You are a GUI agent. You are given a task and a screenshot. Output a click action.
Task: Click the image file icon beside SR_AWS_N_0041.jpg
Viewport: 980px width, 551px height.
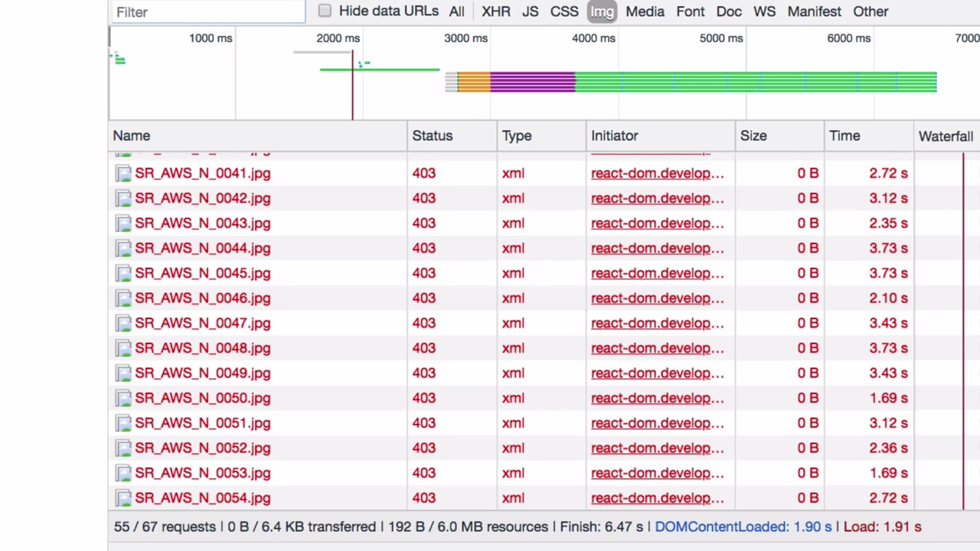point(123,174)
